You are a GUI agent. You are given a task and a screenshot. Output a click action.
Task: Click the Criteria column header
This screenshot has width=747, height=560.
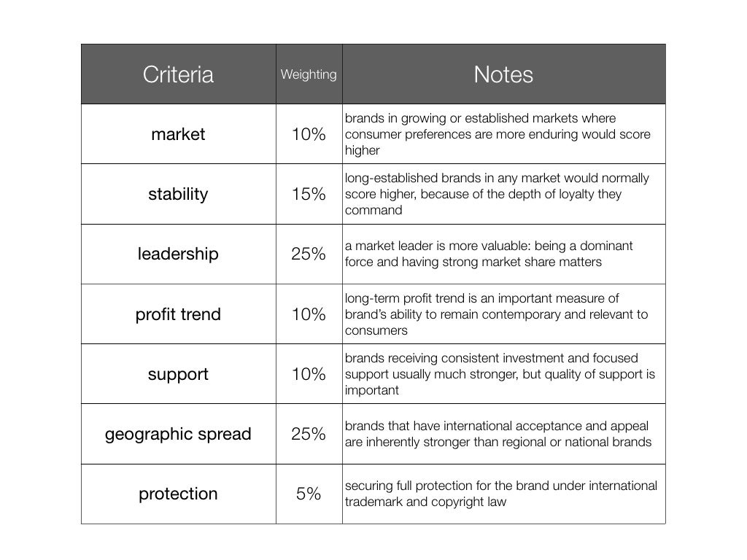coord(178,74)
